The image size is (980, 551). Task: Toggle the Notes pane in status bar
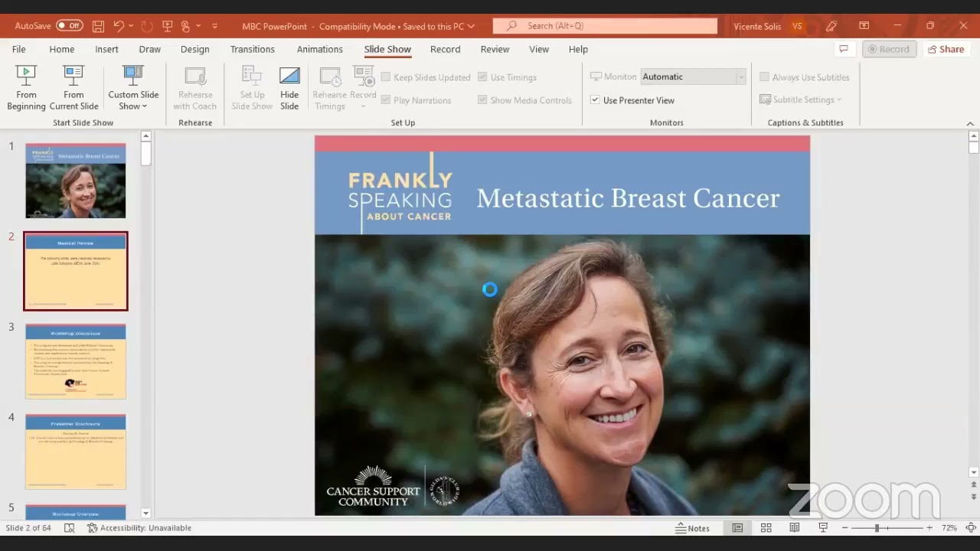(692, 528)
